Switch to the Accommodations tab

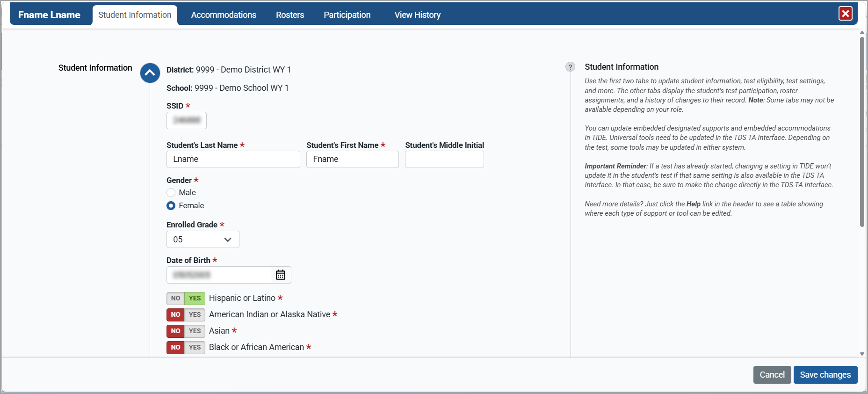coord(224,15)
